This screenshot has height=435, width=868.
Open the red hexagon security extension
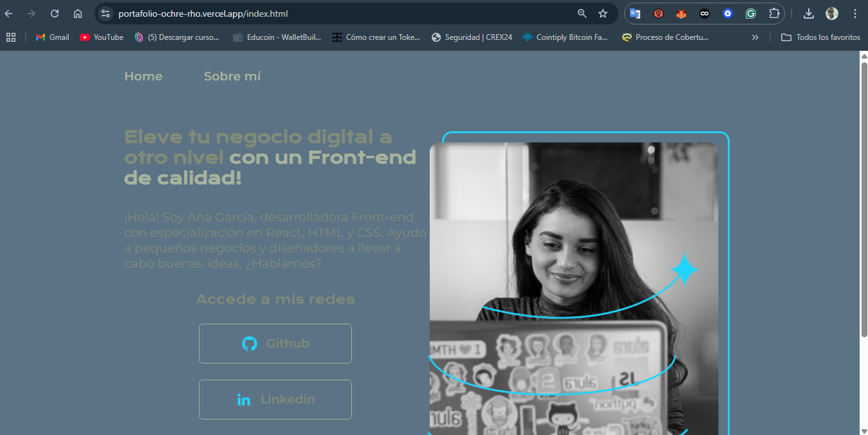[x=658, y=14]
